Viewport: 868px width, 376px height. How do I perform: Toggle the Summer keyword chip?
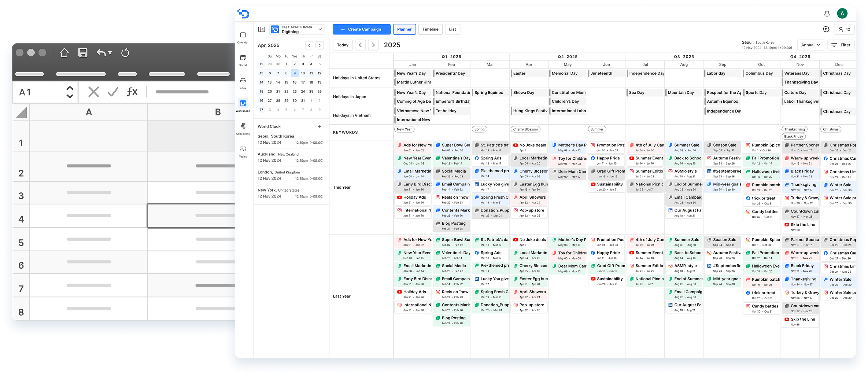pos(596,129)
